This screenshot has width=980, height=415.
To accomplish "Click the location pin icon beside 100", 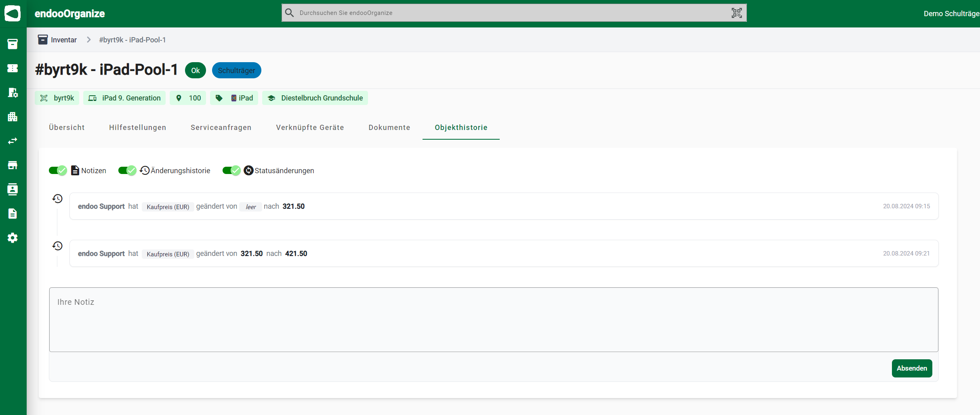I will pyautogui.click(x=179, y=98).
